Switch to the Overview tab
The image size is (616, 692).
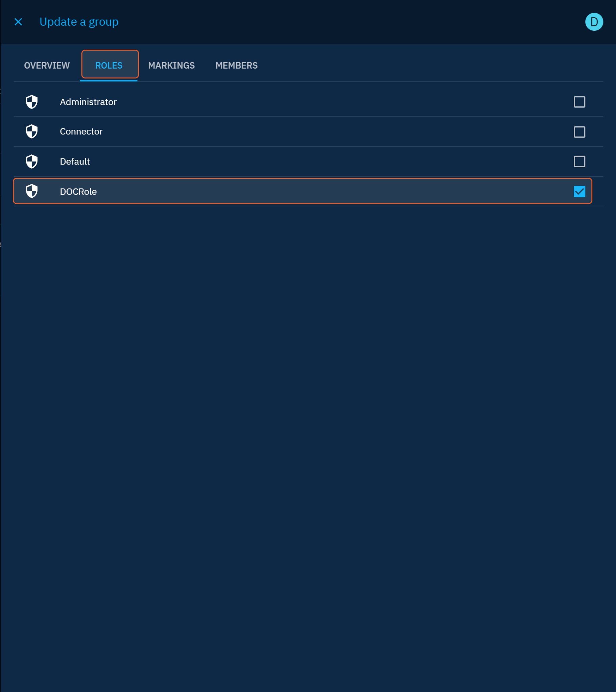[47, 65]
